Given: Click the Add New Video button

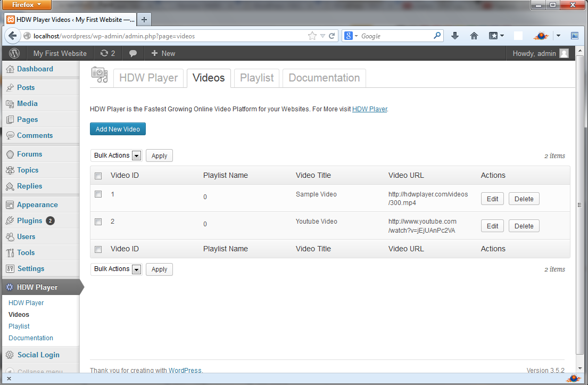Looking at the screenshot, I should point(118,129).
